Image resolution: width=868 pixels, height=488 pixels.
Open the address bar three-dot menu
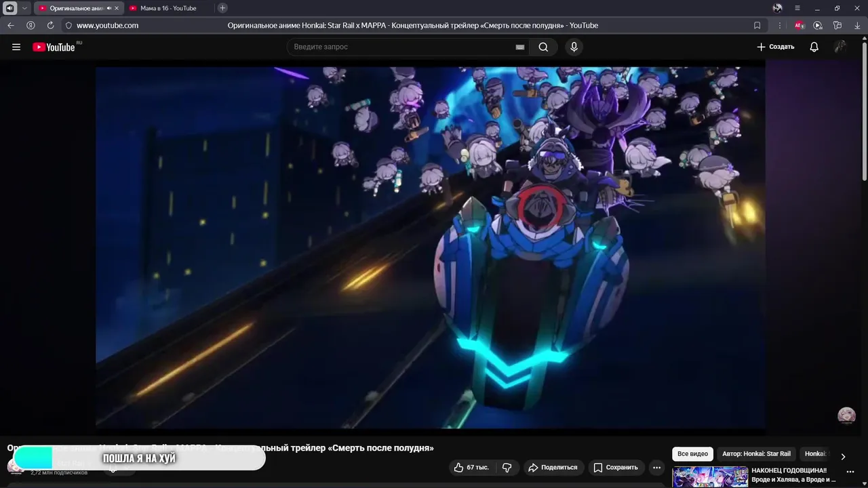coord(779,25)
